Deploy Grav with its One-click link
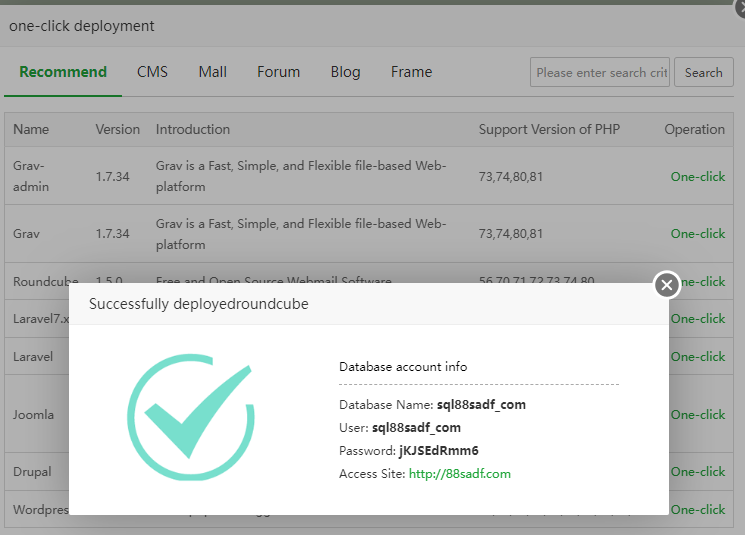Image resolution: width=745 pixels, height=535 pixels. (x=698, y=233)
